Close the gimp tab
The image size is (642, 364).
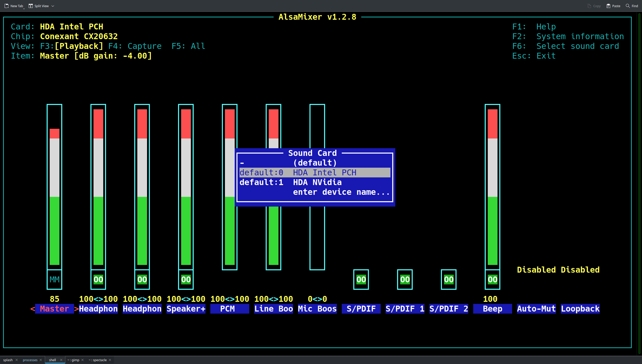point(82,360)
